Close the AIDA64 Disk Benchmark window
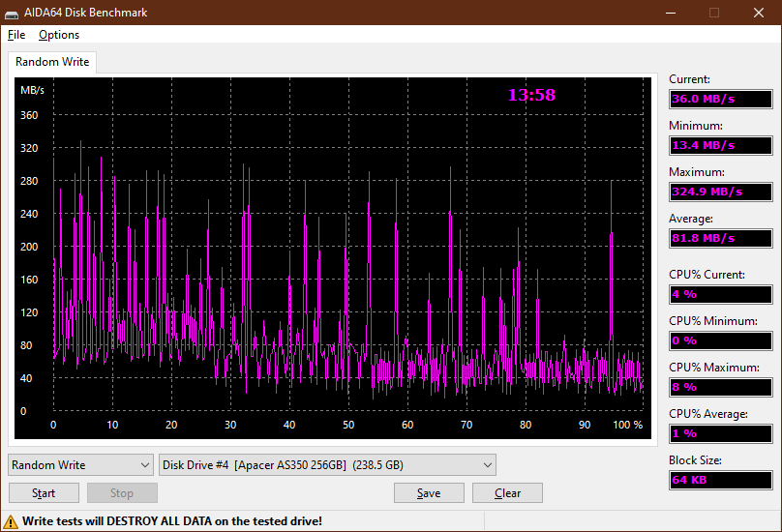Image resolution: width=782 pixels, height=532 pixels. tap(759, 13)
